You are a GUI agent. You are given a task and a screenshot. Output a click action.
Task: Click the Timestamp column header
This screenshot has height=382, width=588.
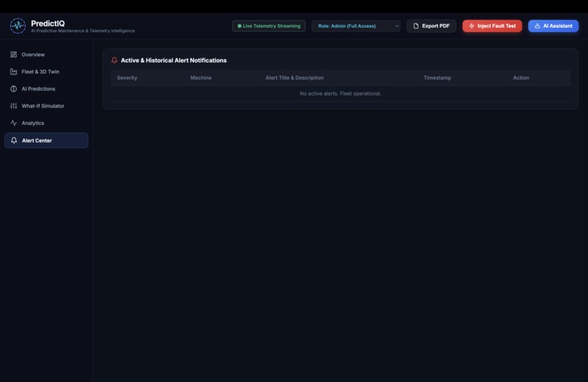pos(437,77)
